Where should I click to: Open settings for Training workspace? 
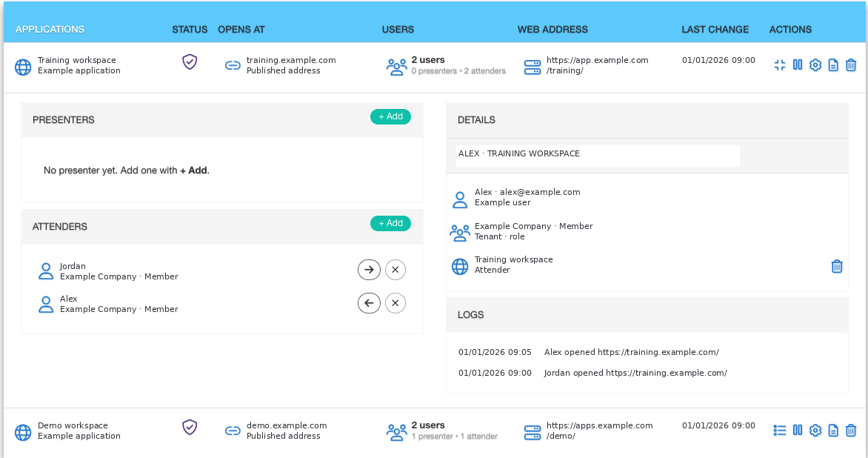click(x=815, y=65)
